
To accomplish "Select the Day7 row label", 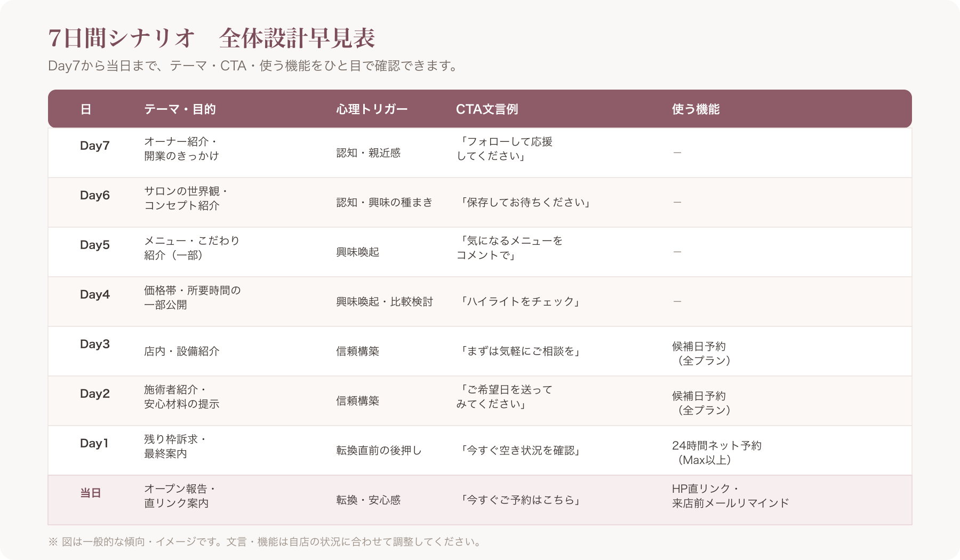I will (x=95, y=146).
